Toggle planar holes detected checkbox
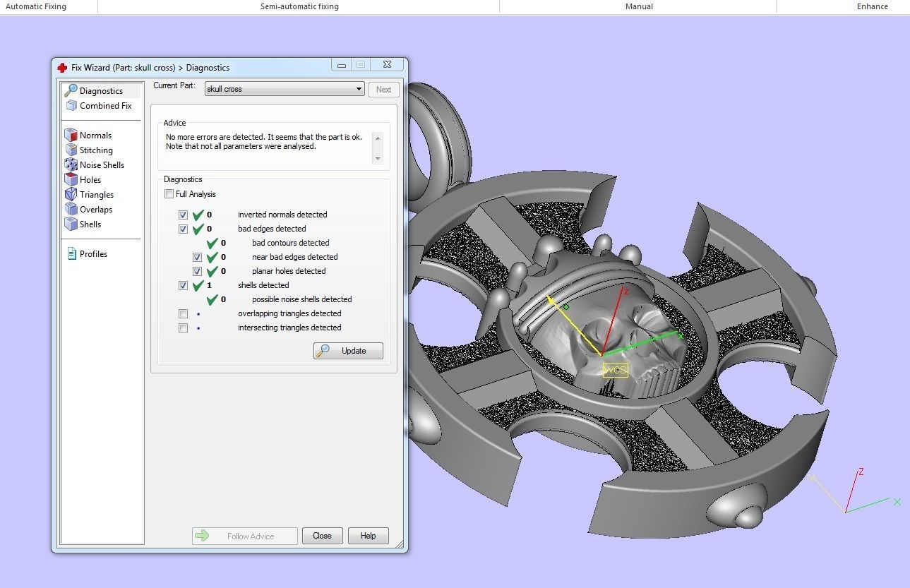 pos(197,271)
